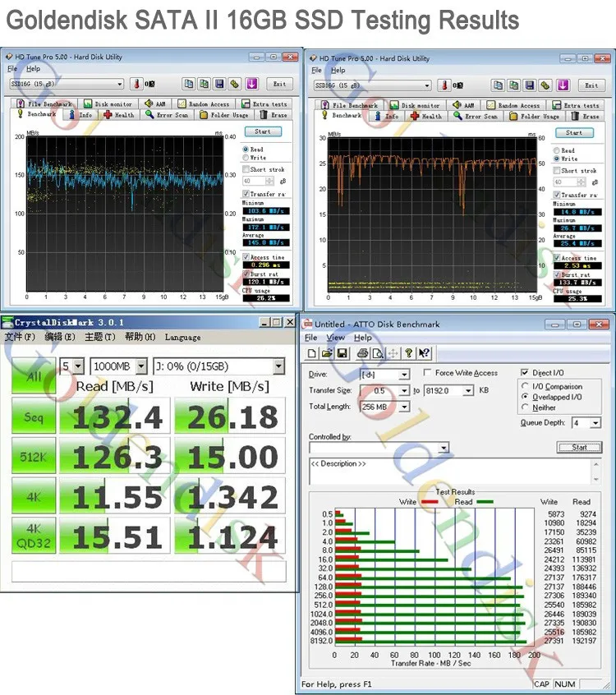Click copy info icon in left HD Tune toolbar
616x695 pixels.
[189, 83]
